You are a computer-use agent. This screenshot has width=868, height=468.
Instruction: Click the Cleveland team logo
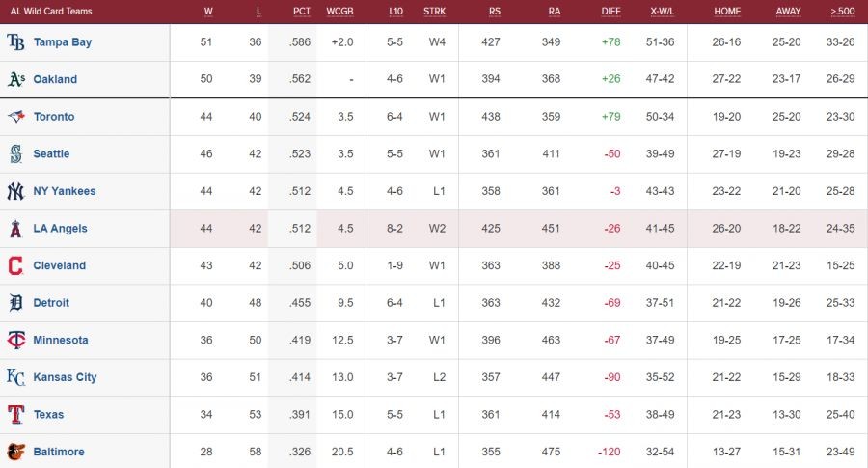15,265
